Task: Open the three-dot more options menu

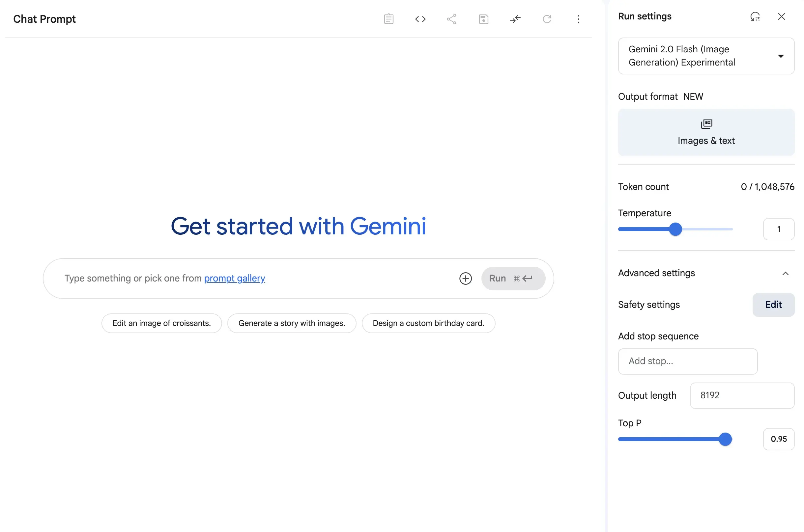Action: [x=578, y=19]
